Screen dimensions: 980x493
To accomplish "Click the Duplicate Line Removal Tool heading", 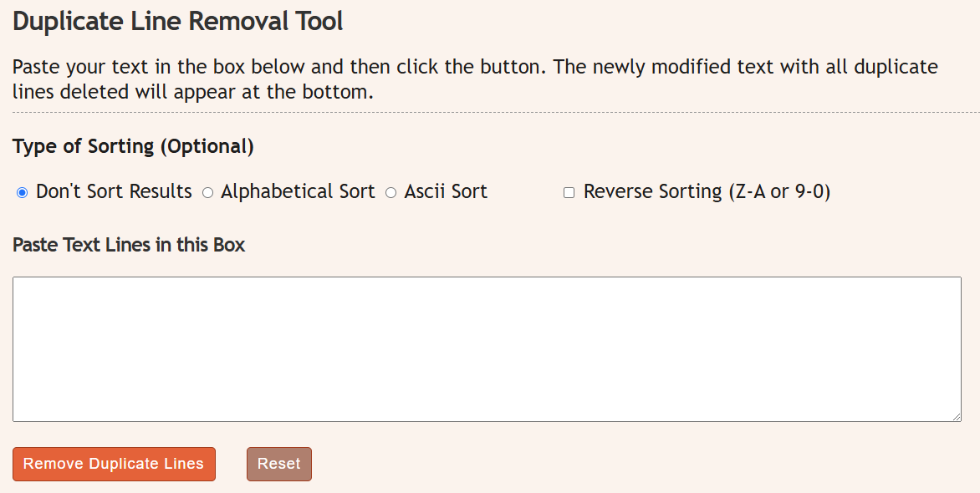I will 178,22.
